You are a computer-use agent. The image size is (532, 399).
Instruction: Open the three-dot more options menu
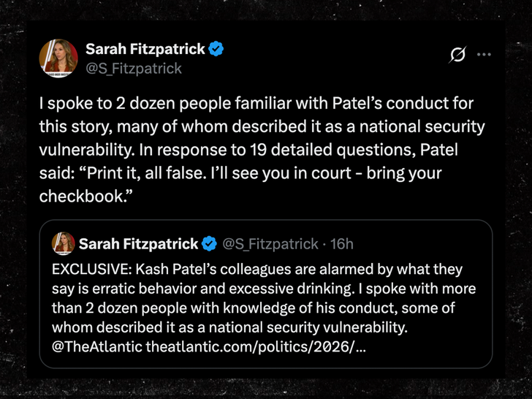pos(484,55)
